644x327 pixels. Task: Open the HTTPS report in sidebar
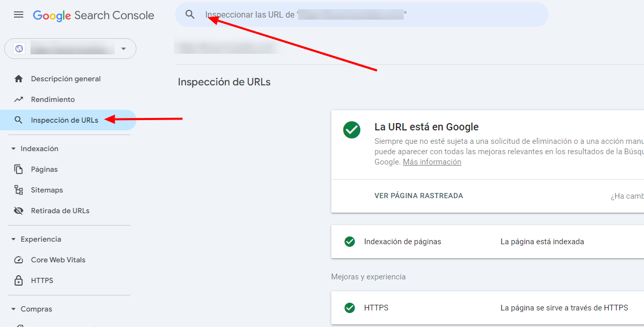[x=42, y=280]
